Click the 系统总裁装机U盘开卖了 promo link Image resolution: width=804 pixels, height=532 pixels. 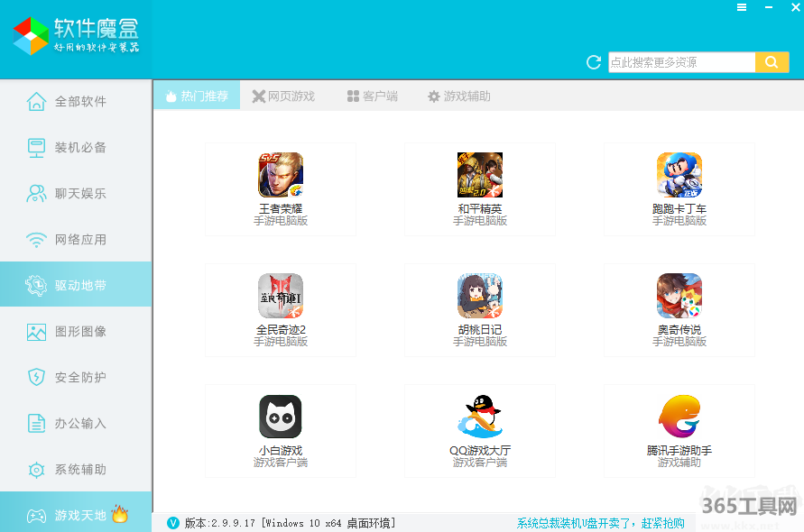click(600, 523)
